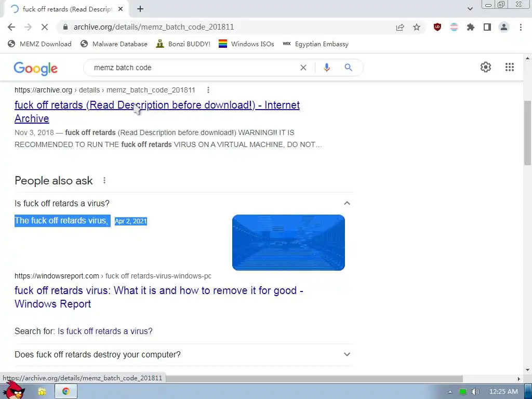Click the scrollbar down arrow
Image resolution: width=532 pixels, height=399 pixels.
click(x=527, y=369)
